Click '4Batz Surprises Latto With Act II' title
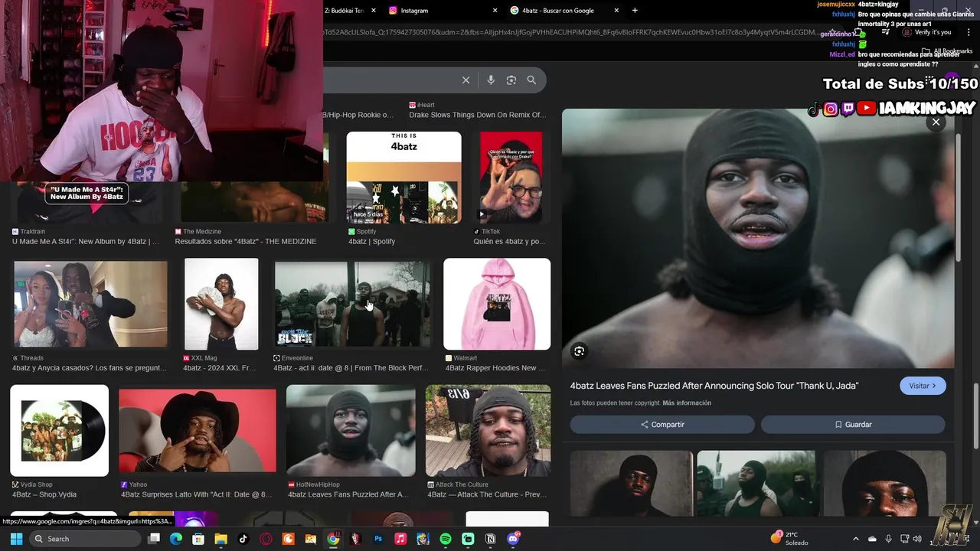This screenshot has height=551, width=980. pos(196,494)
